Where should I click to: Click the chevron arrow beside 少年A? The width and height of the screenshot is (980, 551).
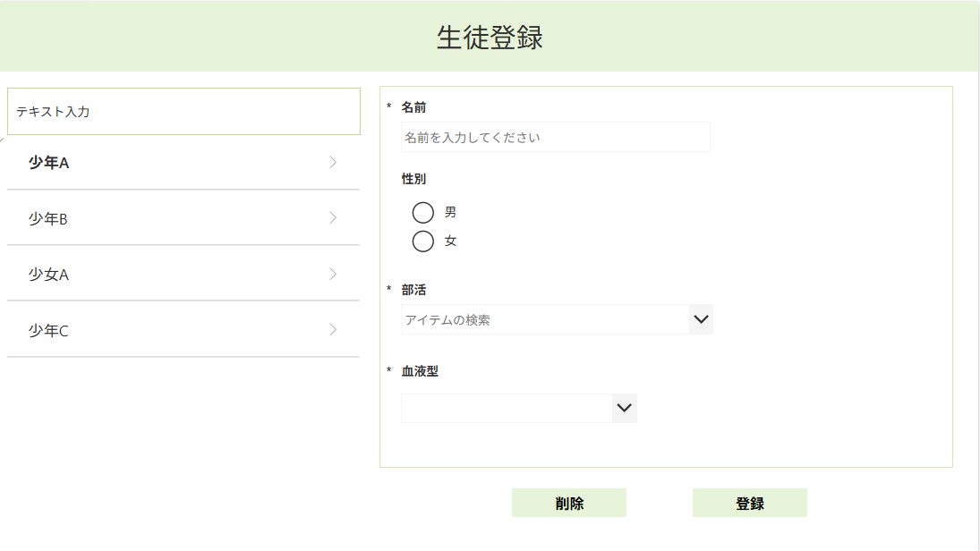click(x=333, y=163)
